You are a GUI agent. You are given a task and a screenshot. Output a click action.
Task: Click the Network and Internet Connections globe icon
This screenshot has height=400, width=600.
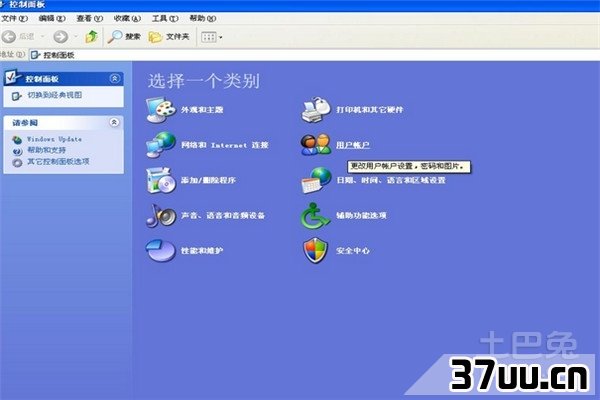coord(161,145)
